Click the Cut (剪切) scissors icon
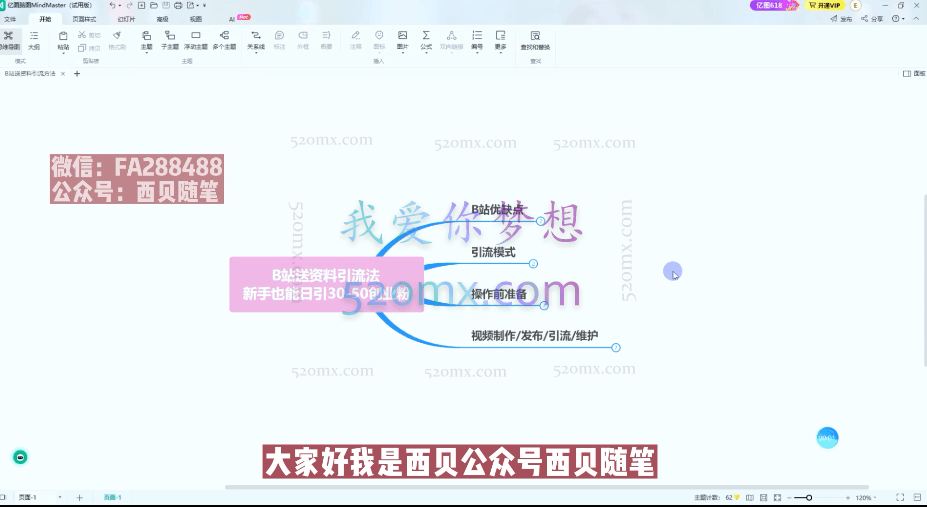Screen dimensions: 927x507 (82, 35)
